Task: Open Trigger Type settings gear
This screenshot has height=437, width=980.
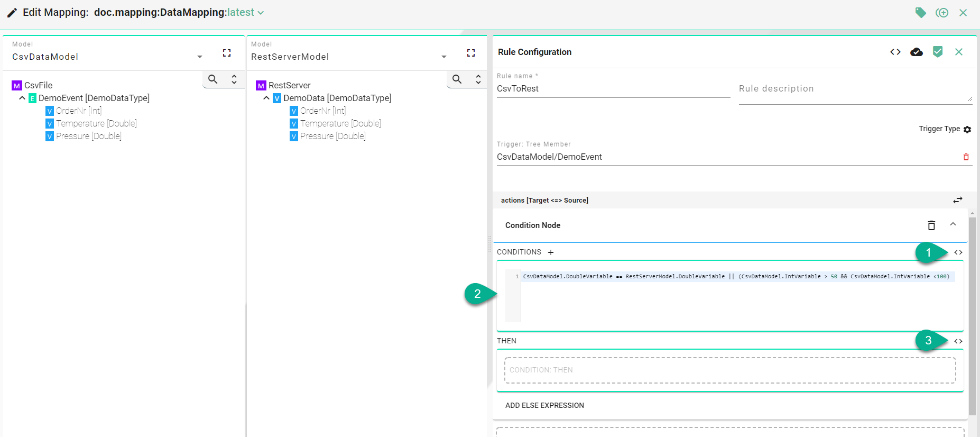Action: (967, 130)
